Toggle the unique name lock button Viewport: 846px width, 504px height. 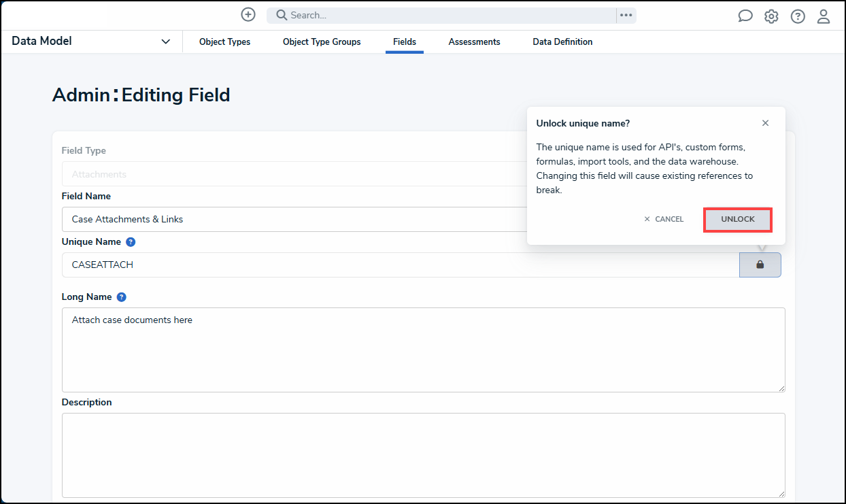click(x=760, y=265)
